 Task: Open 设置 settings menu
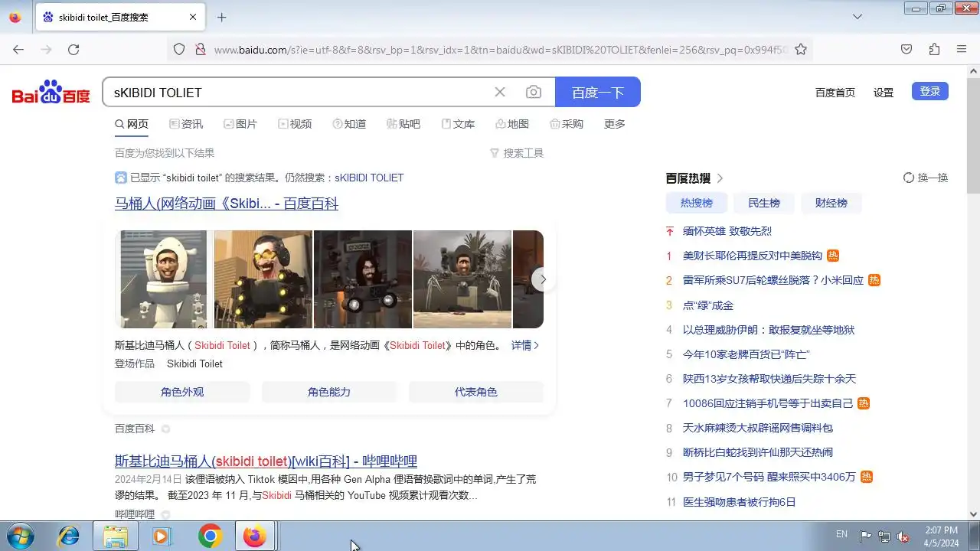(884, 92)
